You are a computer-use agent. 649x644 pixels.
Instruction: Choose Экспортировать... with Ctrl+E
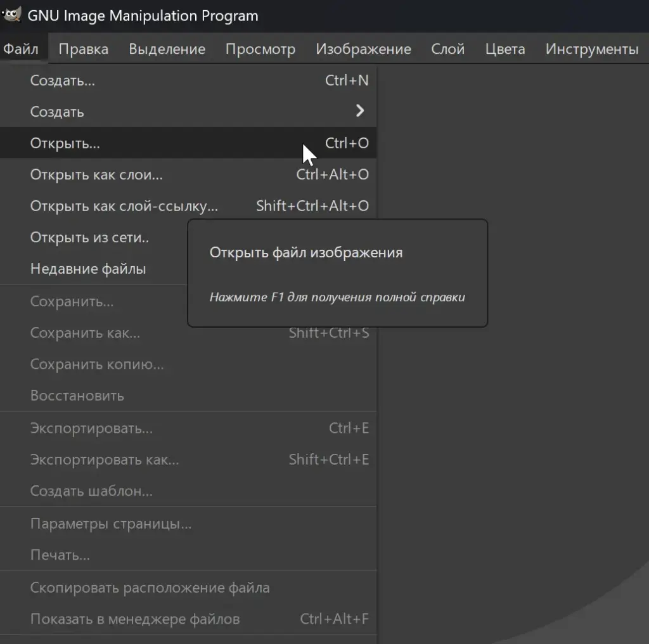point(188,428)
